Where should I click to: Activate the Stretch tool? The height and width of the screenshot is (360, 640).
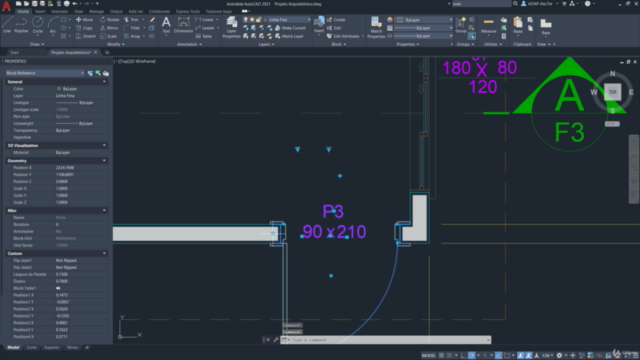click(x=86, y=36)
